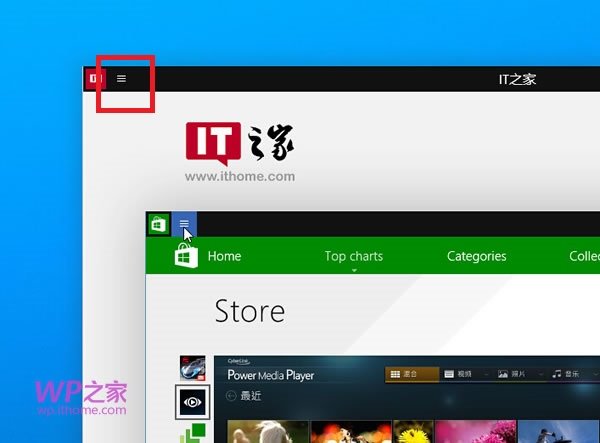Open the yellow flower photo thumbnail
Image resolution: width=600 pixels, height=443 pixels.
pyautogui.click(x=413, y=432)
